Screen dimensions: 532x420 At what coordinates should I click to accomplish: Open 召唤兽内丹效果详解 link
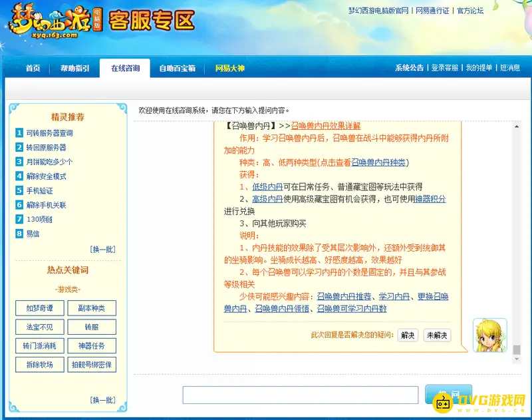tap(326, 126)
